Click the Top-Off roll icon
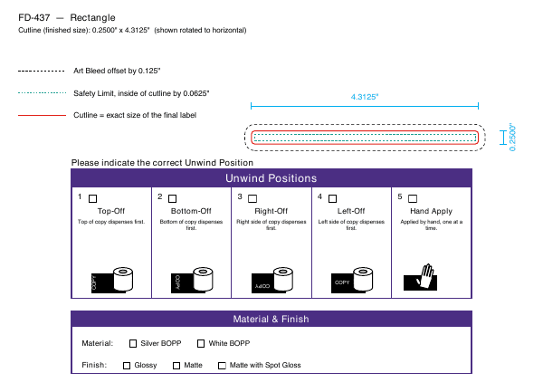 pyautogui.click(x=112, y=280)
